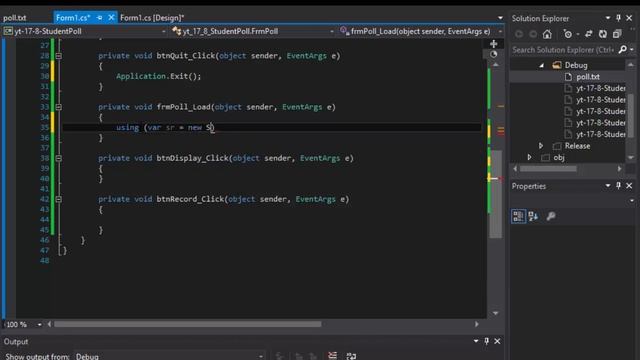Open the Pending Changes Filter dropdown arrow
This screenshot has width=640, height=360.
pyautogui.click(x=578, y=34)
